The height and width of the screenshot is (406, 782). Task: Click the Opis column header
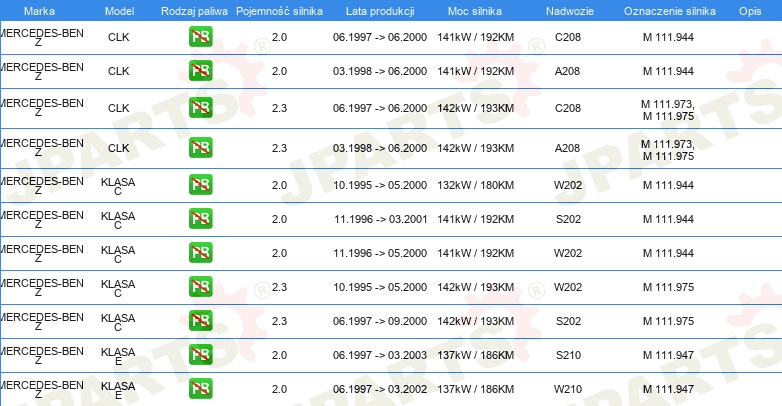[x=750, y=11]
